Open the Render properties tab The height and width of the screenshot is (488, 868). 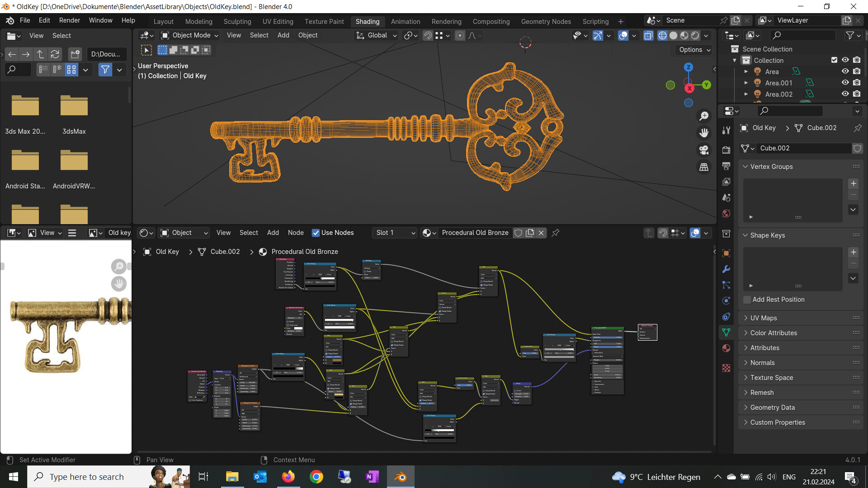click(726, 150)
